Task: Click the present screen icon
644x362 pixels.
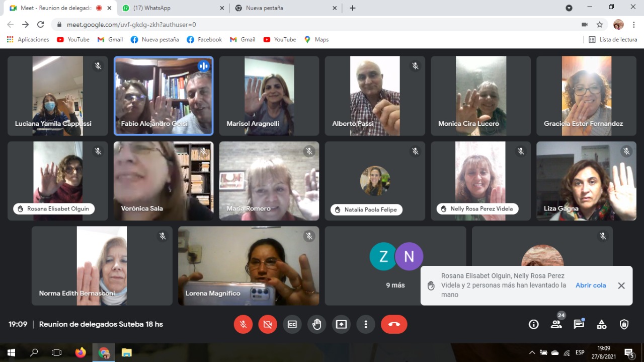Action: pos(342,325)
